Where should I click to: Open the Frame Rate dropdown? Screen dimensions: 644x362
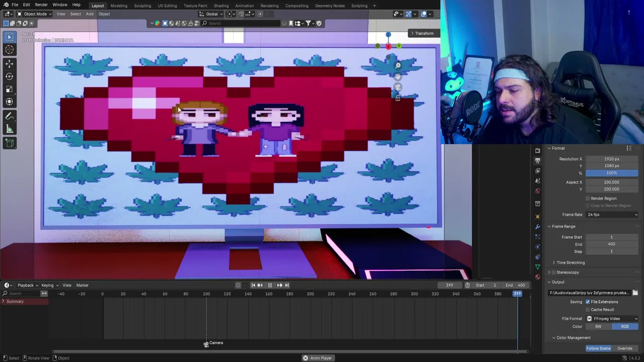point(612,215)
